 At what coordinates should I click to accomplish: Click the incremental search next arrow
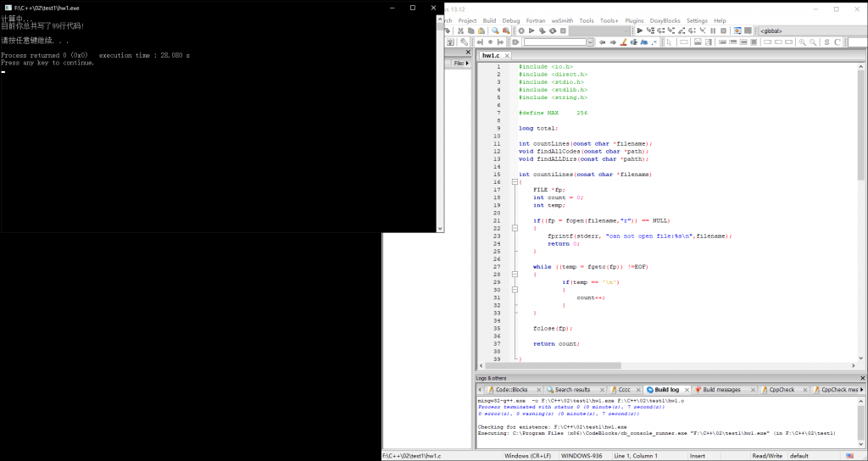613,42
